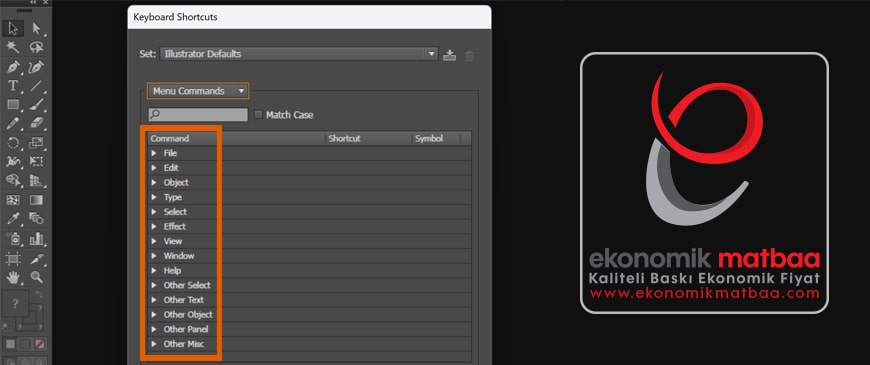This screenshot has height=365, width=870.
Task: Click the Delete set trash icon
Action: pos(469,55)
